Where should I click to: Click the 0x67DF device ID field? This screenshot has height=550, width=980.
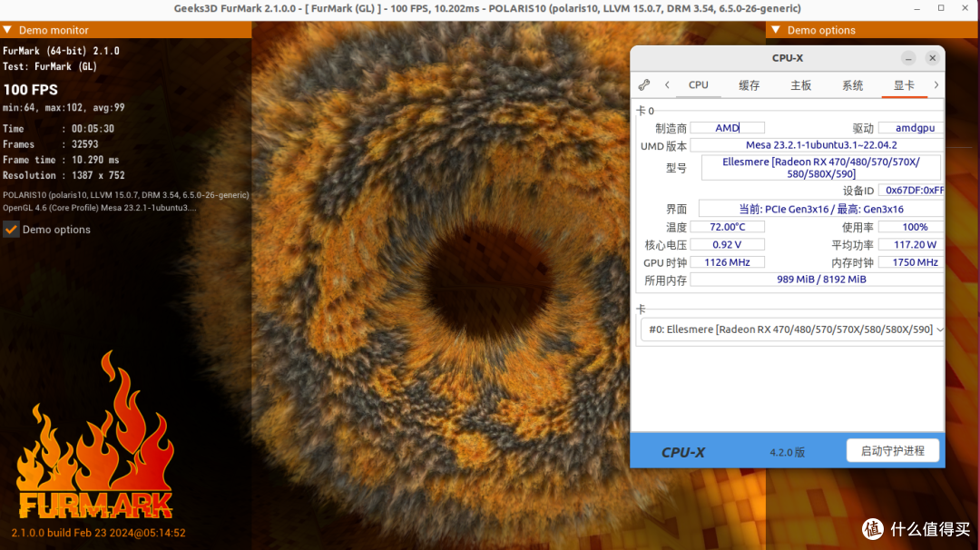(x=911, y=190)
